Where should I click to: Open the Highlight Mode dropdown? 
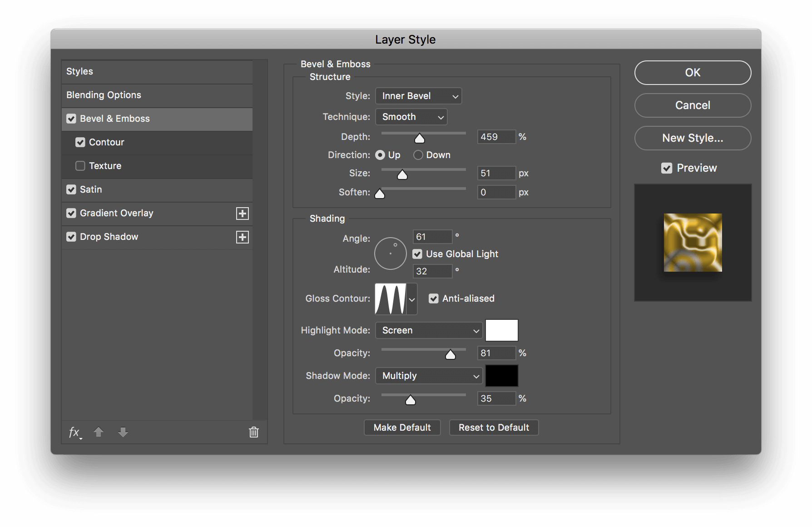(428, 330)
